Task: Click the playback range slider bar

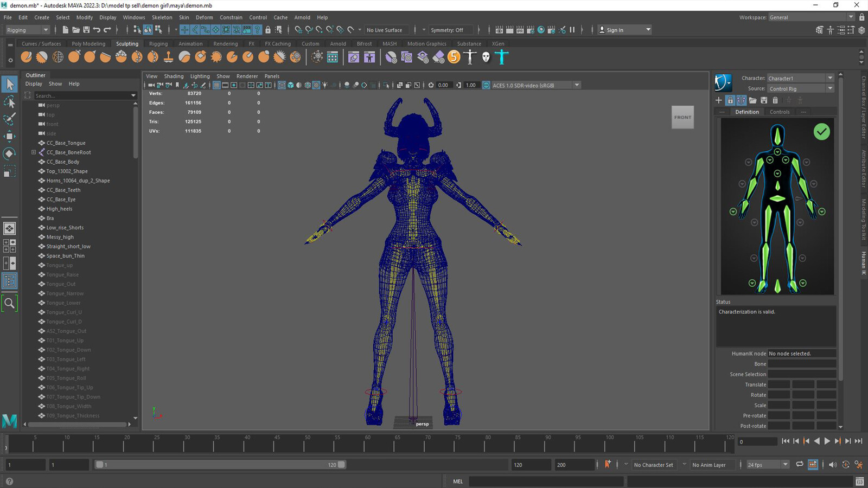Action: pos(220,465)
